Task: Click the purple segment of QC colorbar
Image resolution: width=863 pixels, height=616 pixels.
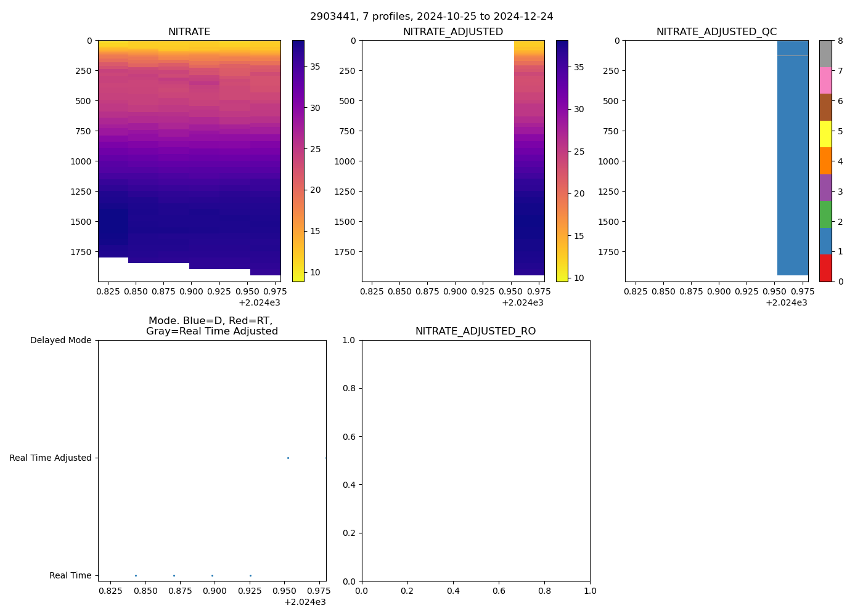Action: coord(825,187)
